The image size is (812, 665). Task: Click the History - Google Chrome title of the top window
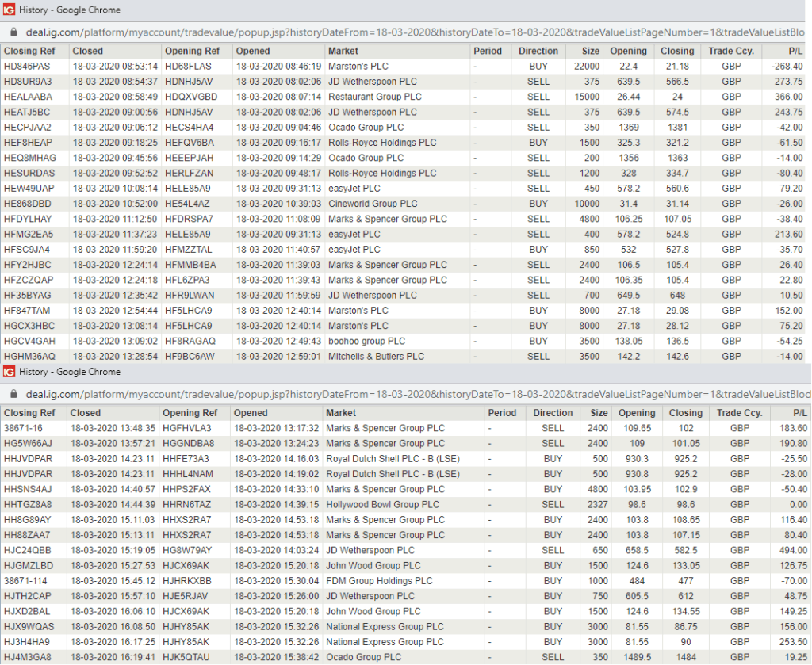click(70, 10)
